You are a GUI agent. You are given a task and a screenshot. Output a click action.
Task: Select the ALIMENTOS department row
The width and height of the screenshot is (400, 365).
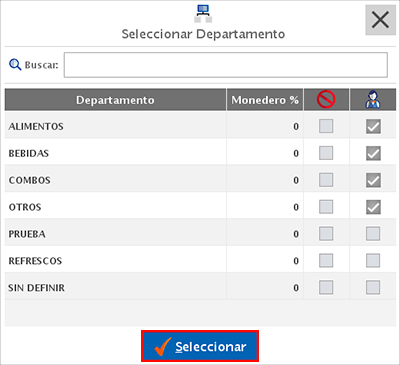[x=200, y=126]
